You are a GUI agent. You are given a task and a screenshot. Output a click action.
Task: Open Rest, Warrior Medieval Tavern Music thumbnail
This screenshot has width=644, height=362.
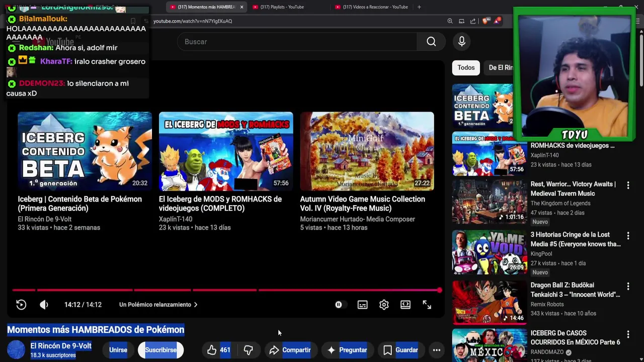tap(490, 202)
